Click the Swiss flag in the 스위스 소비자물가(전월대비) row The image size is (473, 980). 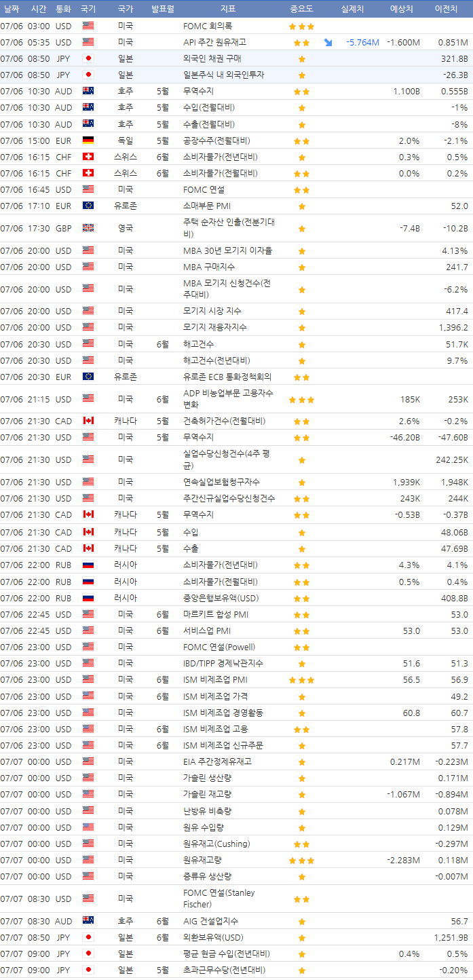(88, 173)
